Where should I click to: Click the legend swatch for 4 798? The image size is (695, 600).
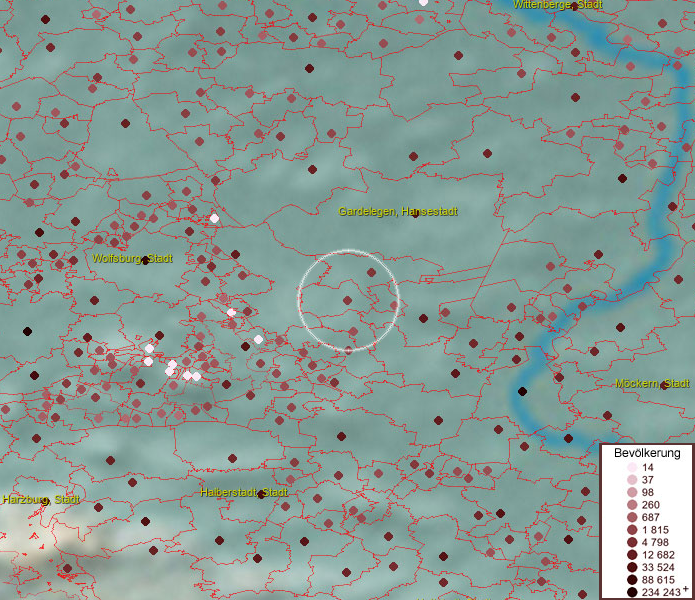pyautogui.click(x=633, y=542)
